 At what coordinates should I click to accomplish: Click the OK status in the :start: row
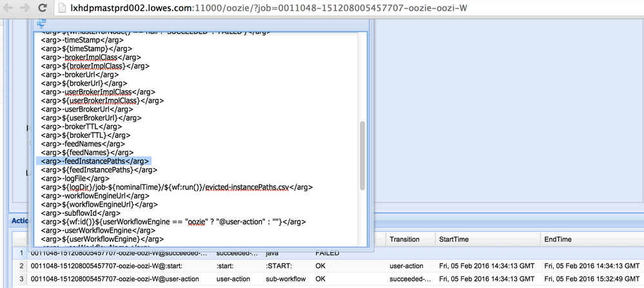320,266
